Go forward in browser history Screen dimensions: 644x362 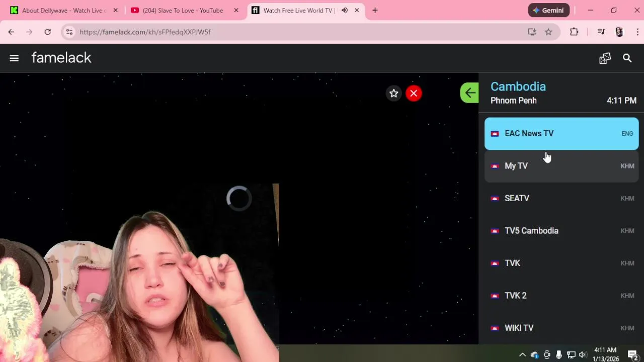29,32
